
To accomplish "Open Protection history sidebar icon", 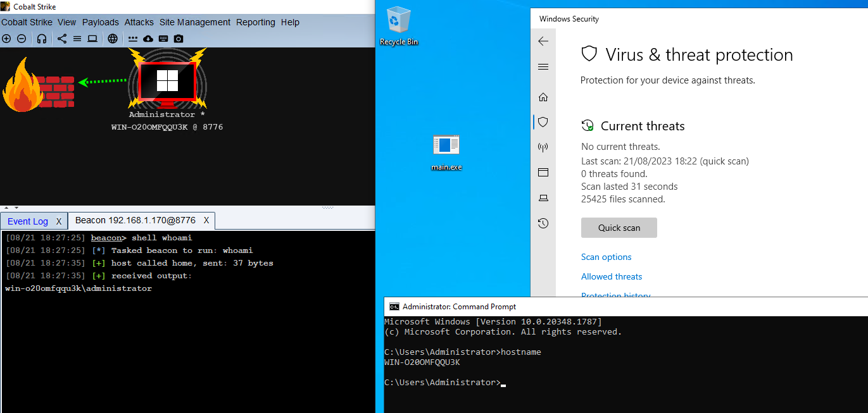I will coord(543,223).
